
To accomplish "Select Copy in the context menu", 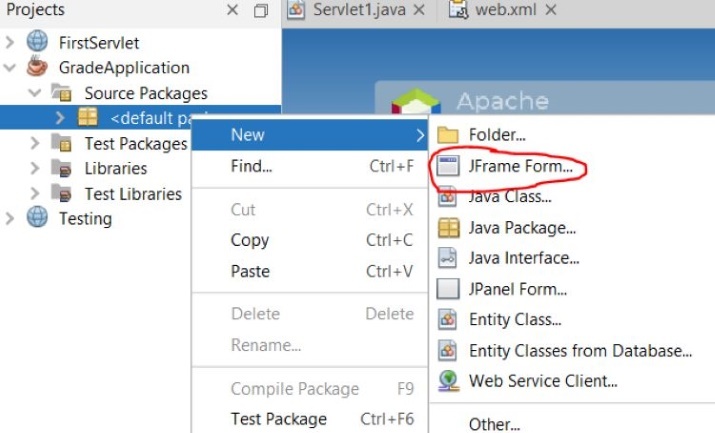I will coord(249,240).
